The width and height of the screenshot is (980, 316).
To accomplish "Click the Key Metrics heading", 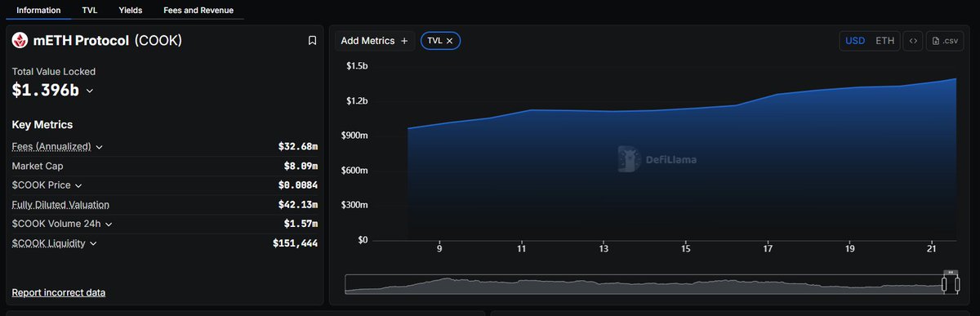I will (x=42, y=124).
